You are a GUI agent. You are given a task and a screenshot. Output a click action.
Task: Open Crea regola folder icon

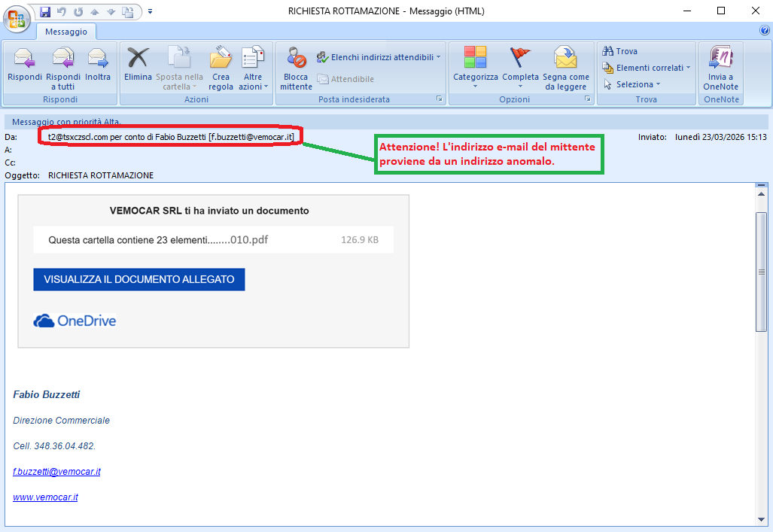point(221,57)
